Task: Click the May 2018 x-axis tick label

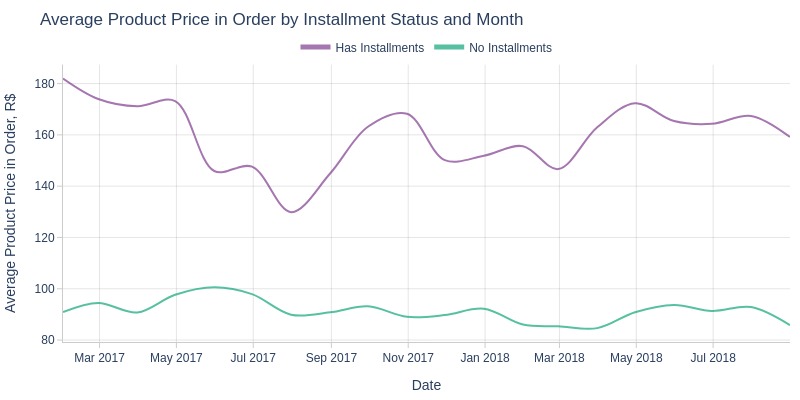Action: (636, 358)
